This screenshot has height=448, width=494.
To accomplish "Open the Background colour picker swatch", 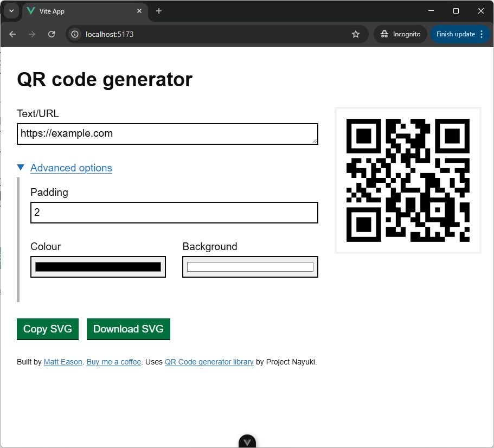I will pyautogui.click(x=250, y=267).
